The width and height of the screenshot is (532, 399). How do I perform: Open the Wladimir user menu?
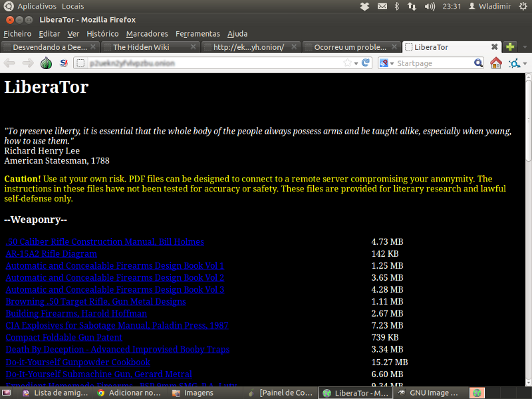489,6
